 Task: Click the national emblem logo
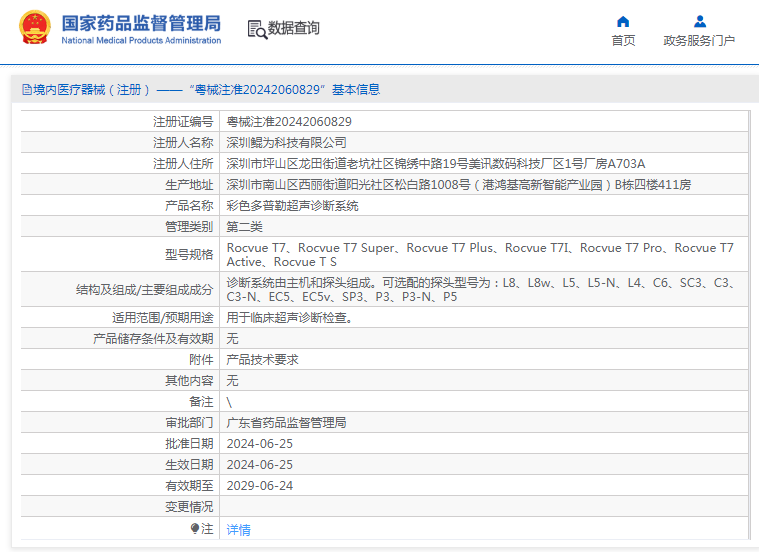35,28
